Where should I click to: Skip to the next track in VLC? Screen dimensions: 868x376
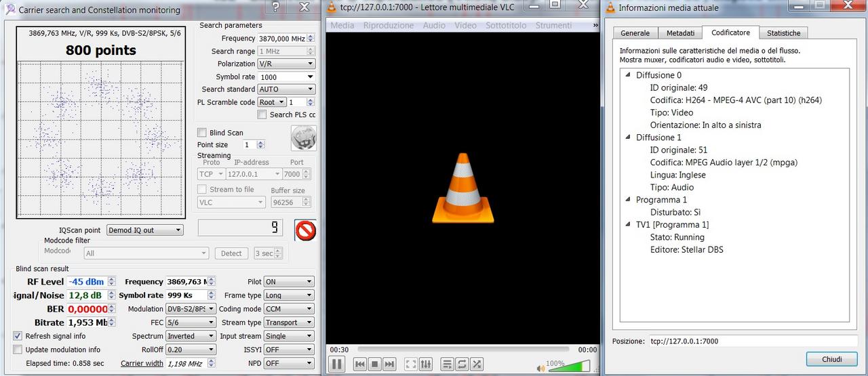click(x=389, y=364)
